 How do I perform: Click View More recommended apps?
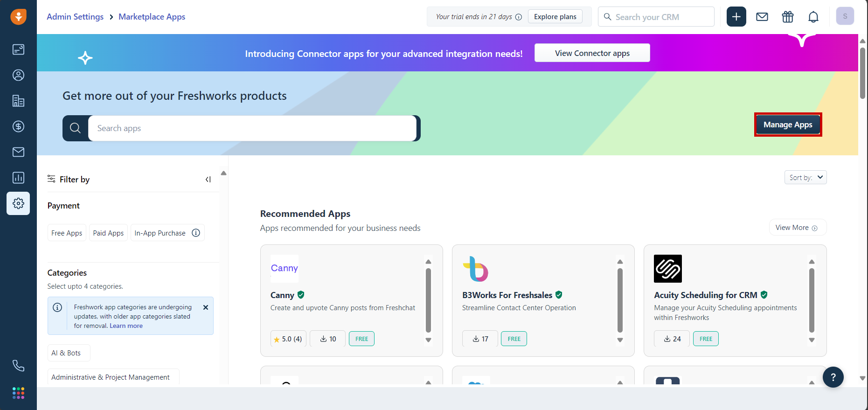pyautogui.click(x=798, y=228)
